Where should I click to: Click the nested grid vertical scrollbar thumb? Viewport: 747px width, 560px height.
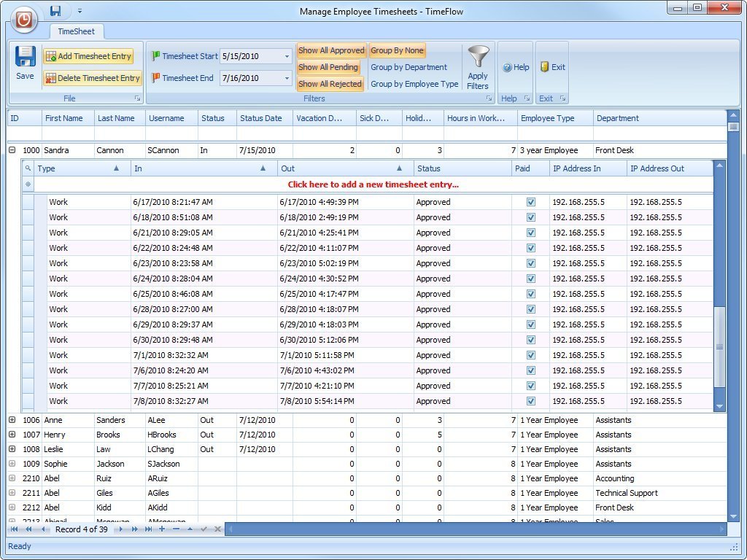click(x=719, y=346)
